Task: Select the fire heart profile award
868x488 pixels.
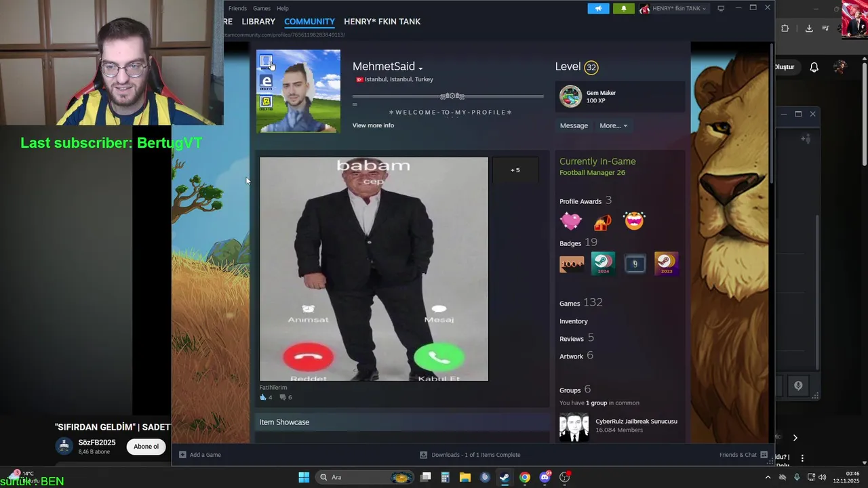Action: point(602,221)
